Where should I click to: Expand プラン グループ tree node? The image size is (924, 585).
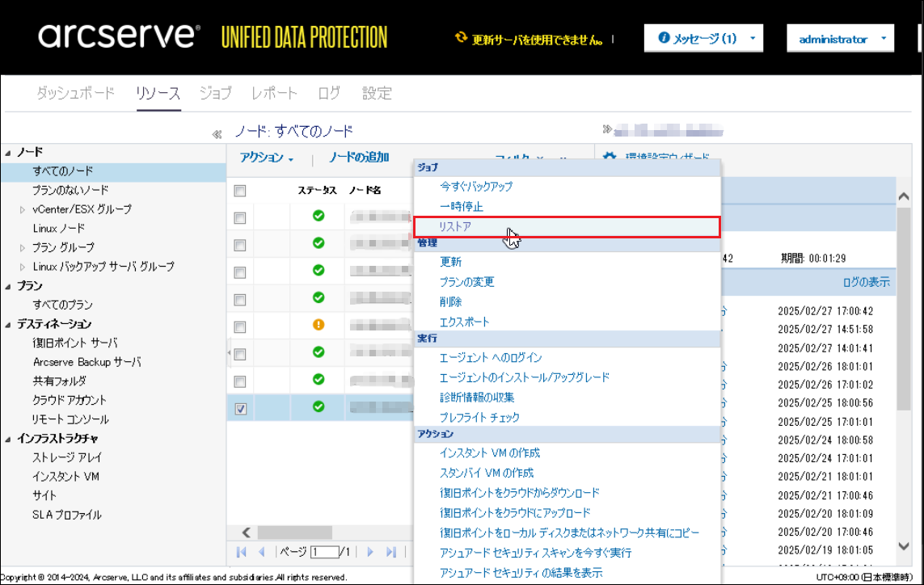(x=23, y=248)
